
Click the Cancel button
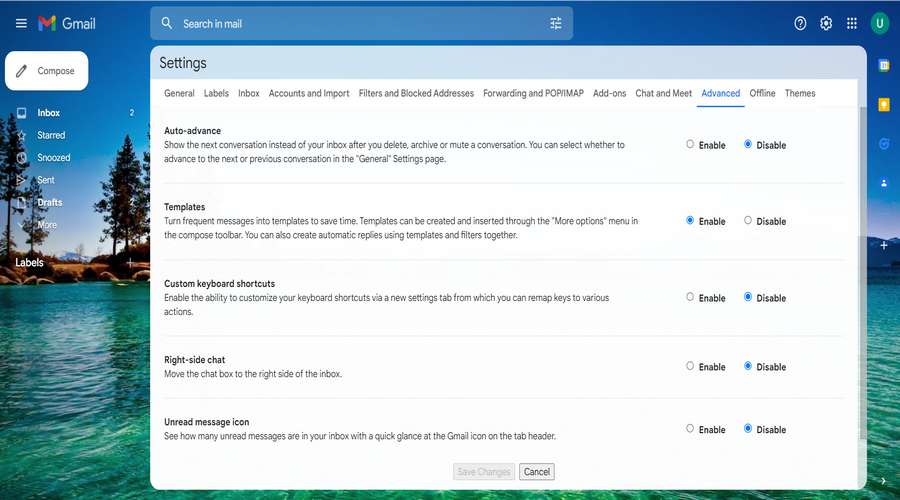coord(537,472)
